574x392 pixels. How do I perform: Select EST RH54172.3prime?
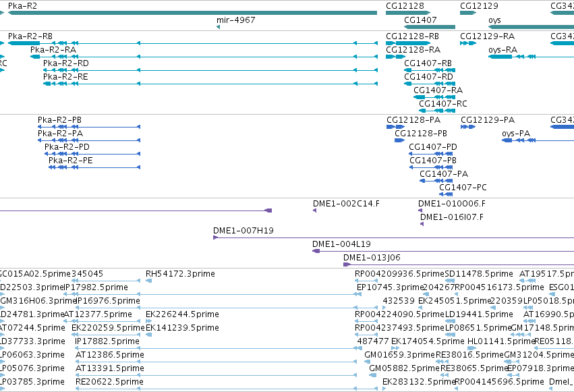(x=180, y=274)
